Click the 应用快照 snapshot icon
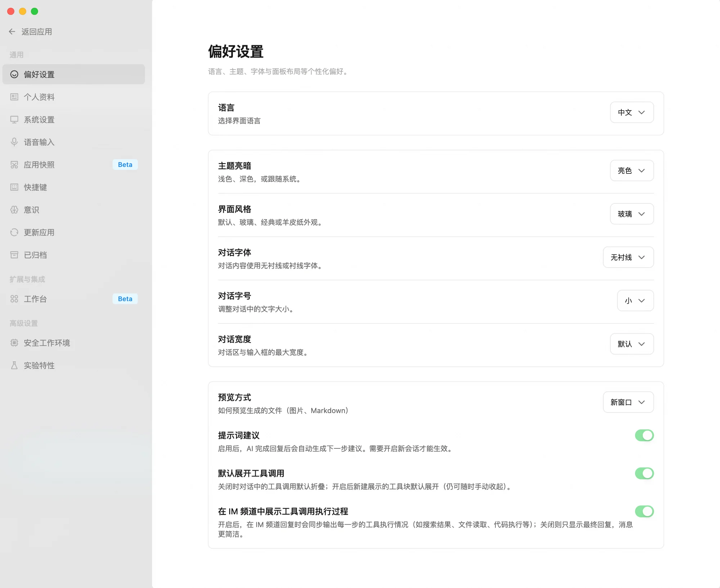Screen dimensions: 720x588 [14, 165]
